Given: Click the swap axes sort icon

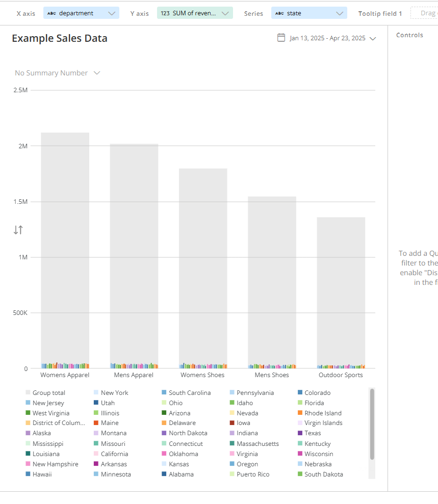Looking at the screenshot, I should point(18,230).
